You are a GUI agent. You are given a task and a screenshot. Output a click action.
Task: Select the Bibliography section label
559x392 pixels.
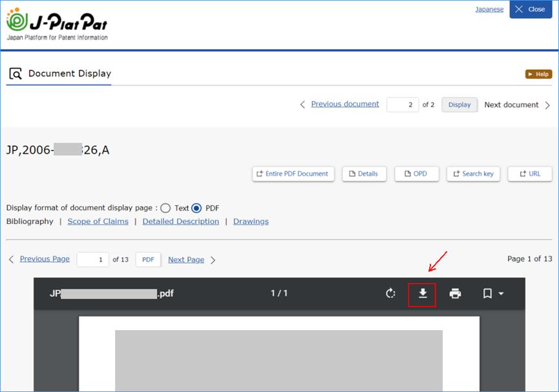coord(30,222)
